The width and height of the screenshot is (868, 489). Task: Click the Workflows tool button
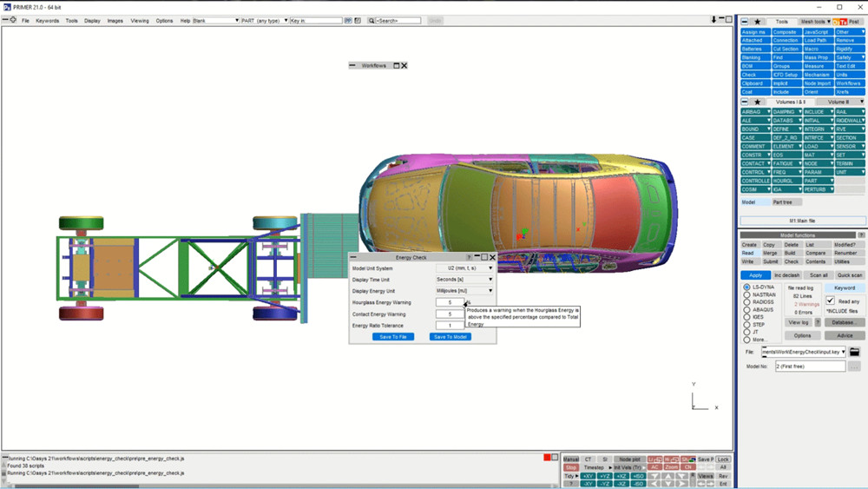pyautogui.click(x=849, y=83)
